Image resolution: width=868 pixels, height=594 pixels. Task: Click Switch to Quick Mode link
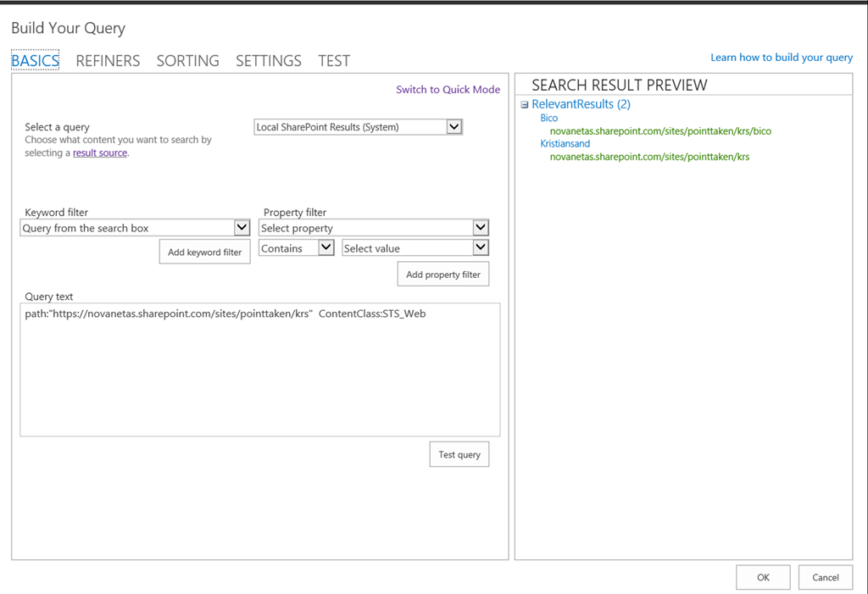pyautogui.click(x=448, y=90)
